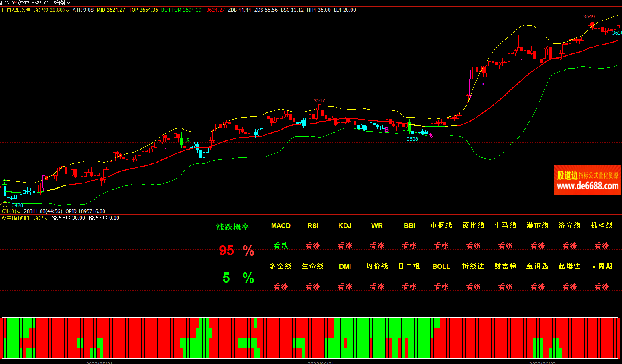Select the 3649 high price label

pos(589,17)
